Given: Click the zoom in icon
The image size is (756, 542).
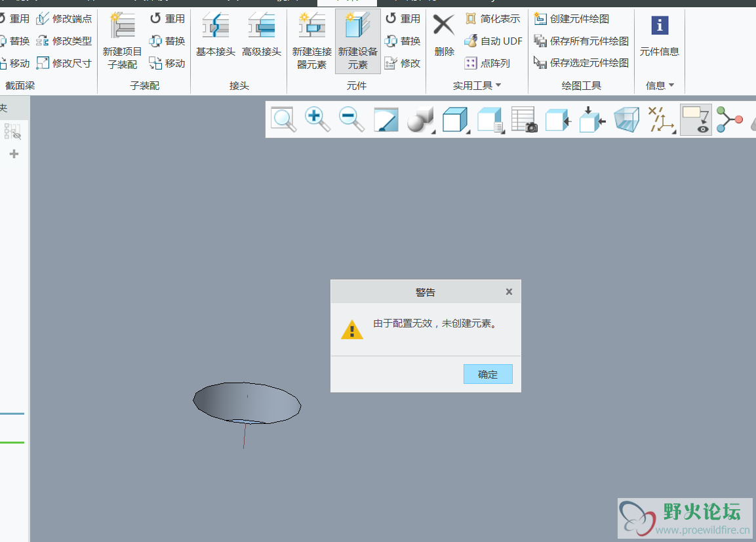Looking at the screenshot, I should pyautogui.click(x=317, y=119).
